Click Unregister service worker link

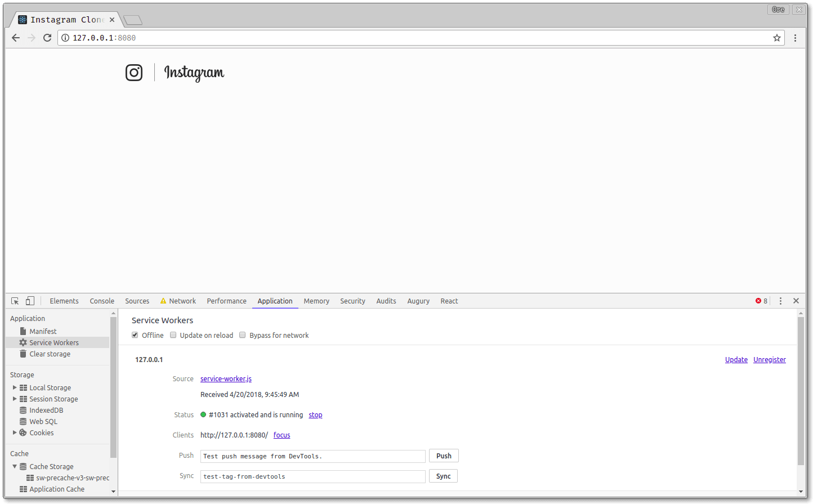770,360
